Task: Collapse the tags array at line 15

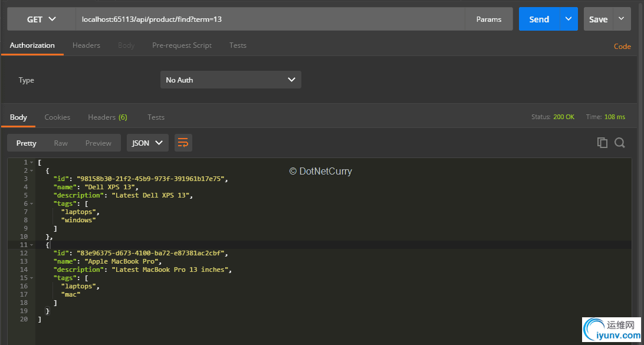Action: pos(31,278)
